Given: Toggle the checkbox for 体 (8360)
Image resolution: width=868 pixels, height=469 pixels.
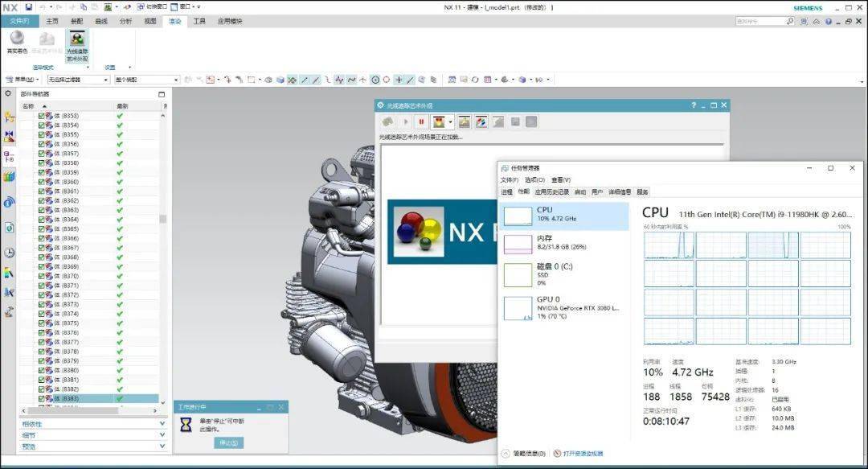Looking at the screenshot, I should coord(42,182).
